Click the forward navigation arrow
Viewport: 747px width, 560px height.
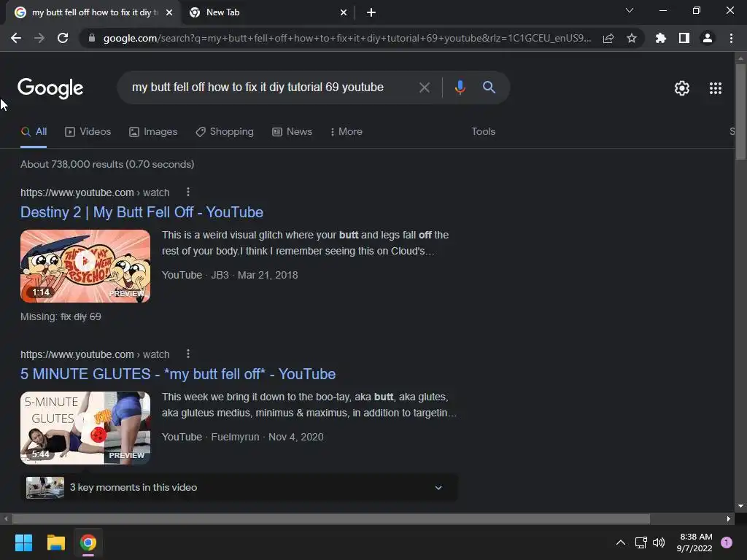click(x=39, y=38)
